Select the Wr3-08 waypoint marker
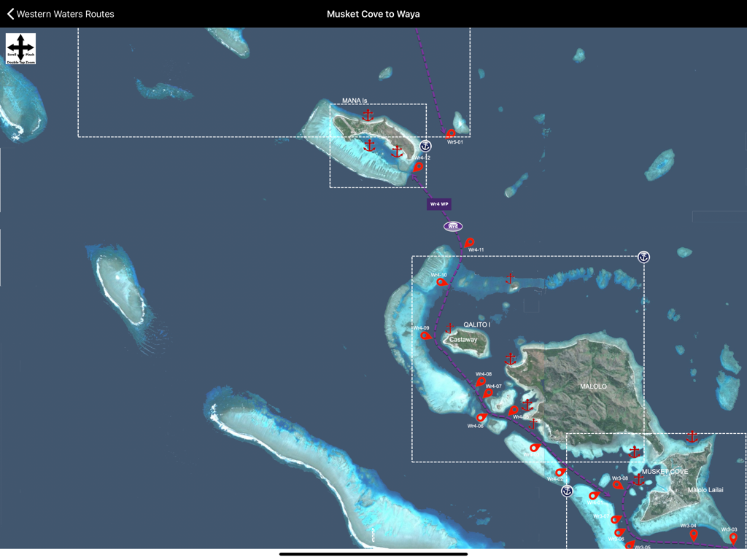Image resolution: width=747 pixels, height=560 pixels. click(x=618, y=483)
